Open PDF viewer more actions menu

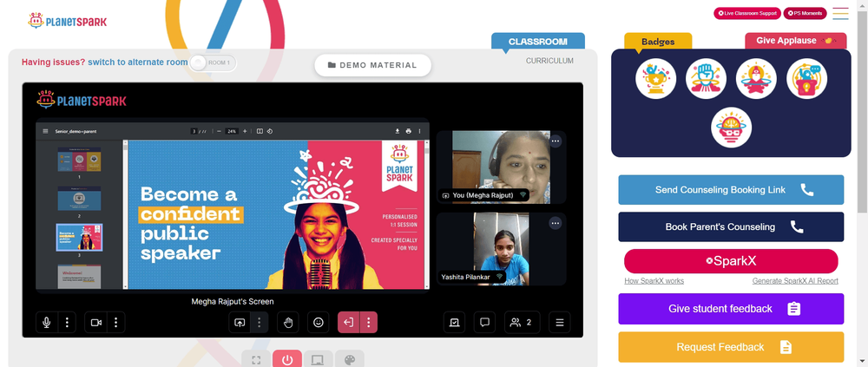419,131
